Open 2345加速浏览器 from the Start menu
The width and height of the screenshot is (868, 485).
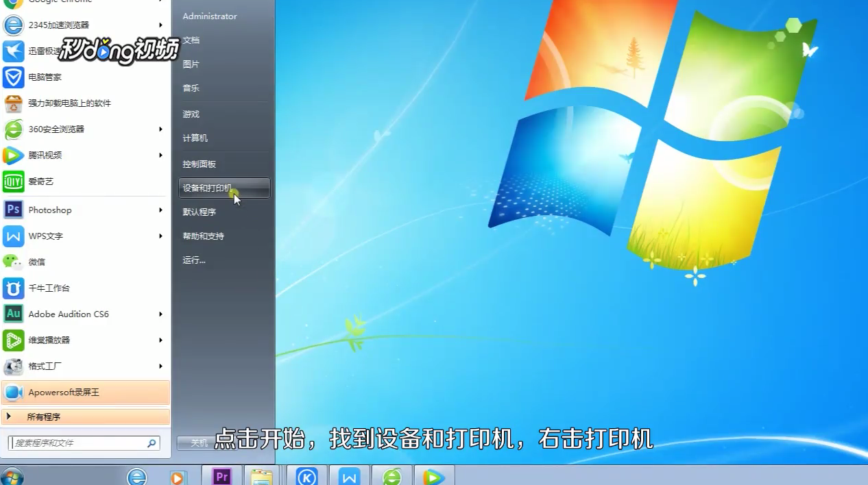85,25
